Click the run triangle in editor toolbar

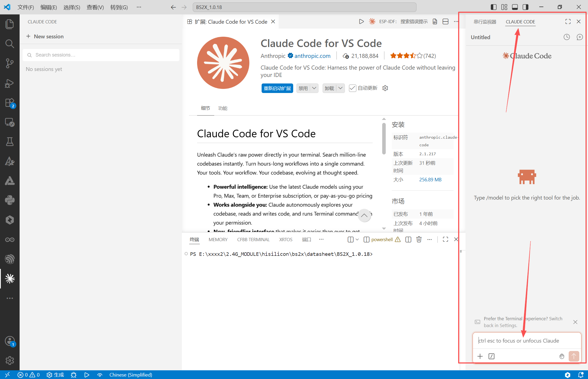point(361,21)
